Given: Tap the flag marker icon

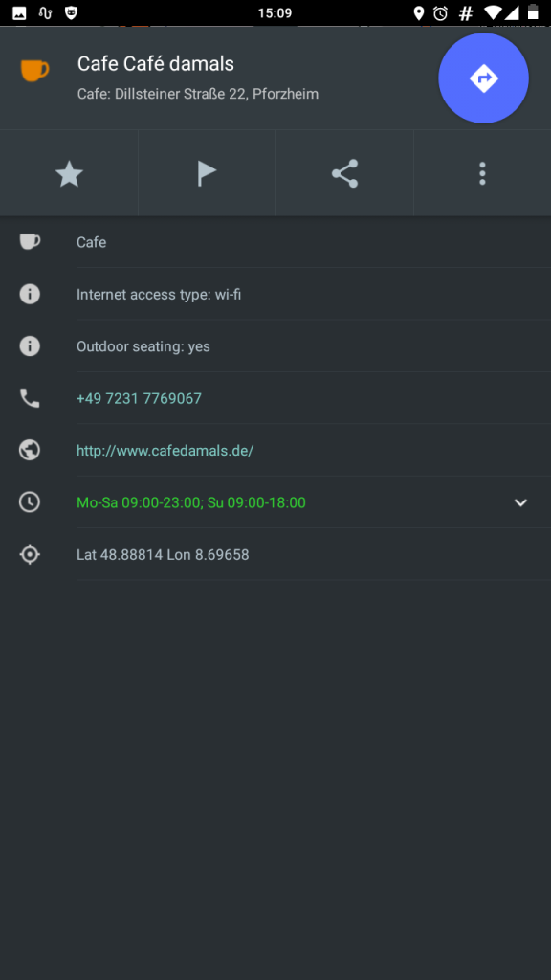Looking at the screenshot, I should point(207,173).
